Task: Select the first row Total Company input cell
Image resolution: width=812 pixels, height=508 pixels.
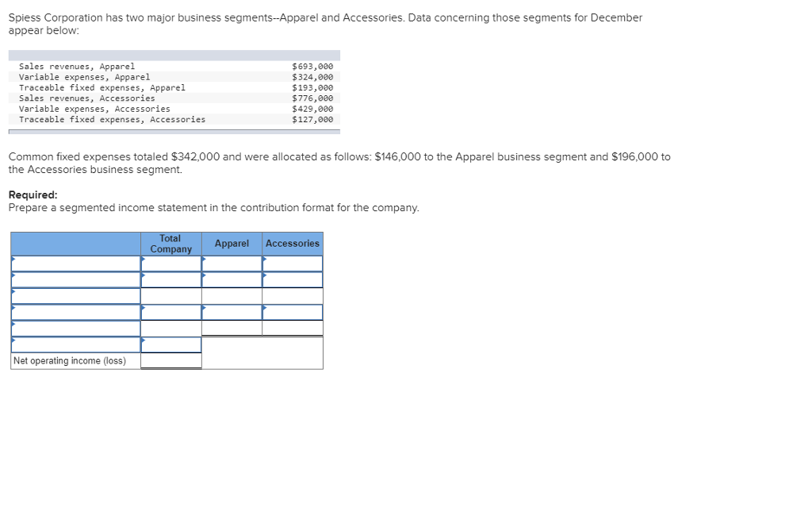Action: pos(171,264)
